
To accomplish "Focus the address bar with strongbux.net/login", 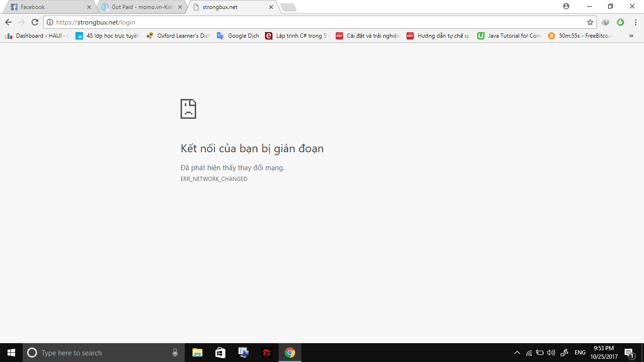I will 321,22.
